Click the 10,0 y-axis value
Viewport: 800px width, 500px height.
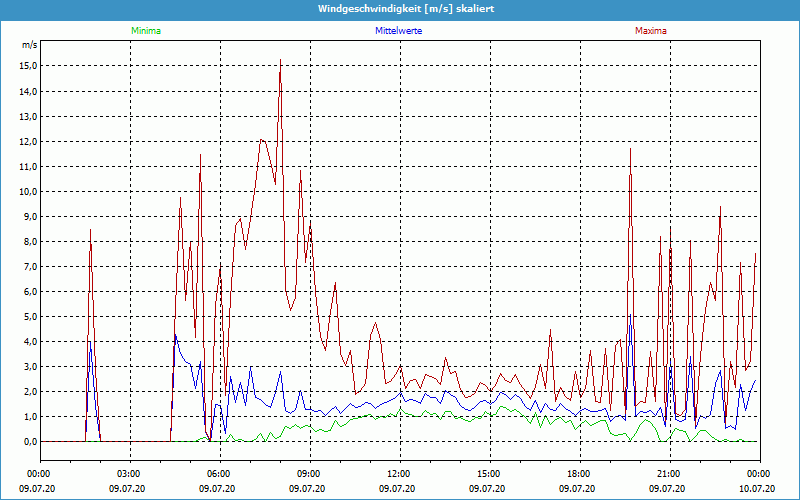[x=28, y=191]
